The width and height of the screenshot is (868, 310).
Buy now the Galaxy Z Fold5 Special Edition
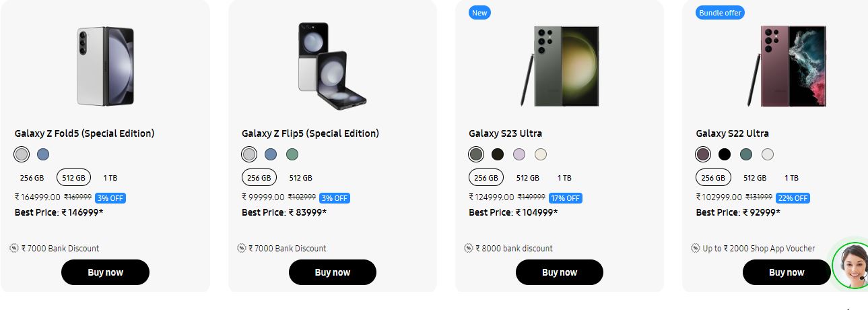coord(106,272)
